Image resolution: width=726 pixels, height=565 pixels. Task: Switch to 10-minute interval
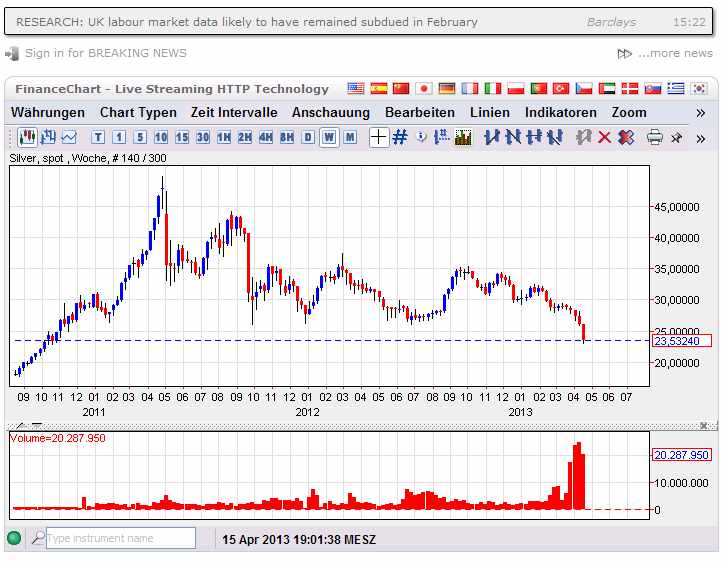(161, 138)
